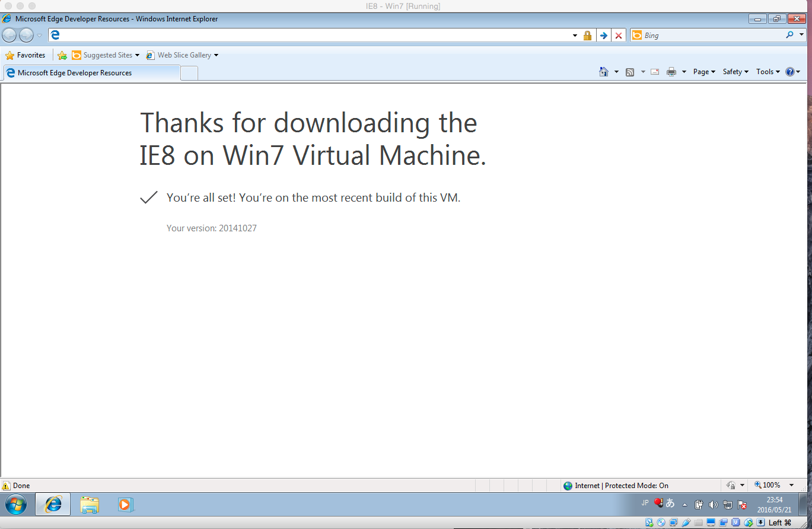Click the Read Mail envelope icon
The width and height of the screenshot is (812, 529).
655,72
